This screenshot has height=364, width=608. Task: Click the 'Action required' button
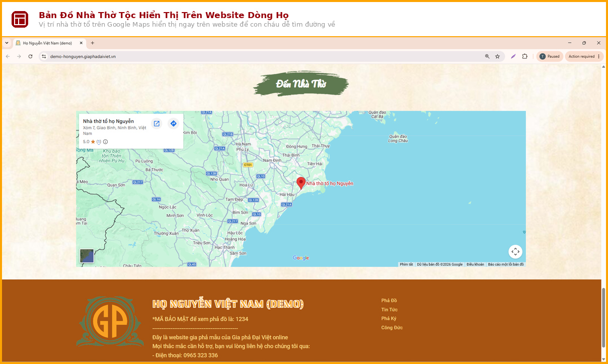pyautogui.click(x=584, y=56)
